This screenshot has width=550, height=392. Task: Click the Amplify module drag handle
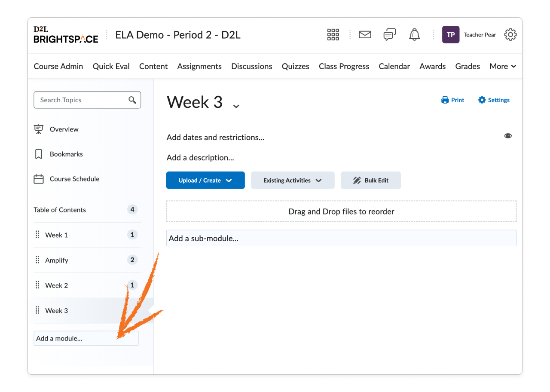click(37, 260)
